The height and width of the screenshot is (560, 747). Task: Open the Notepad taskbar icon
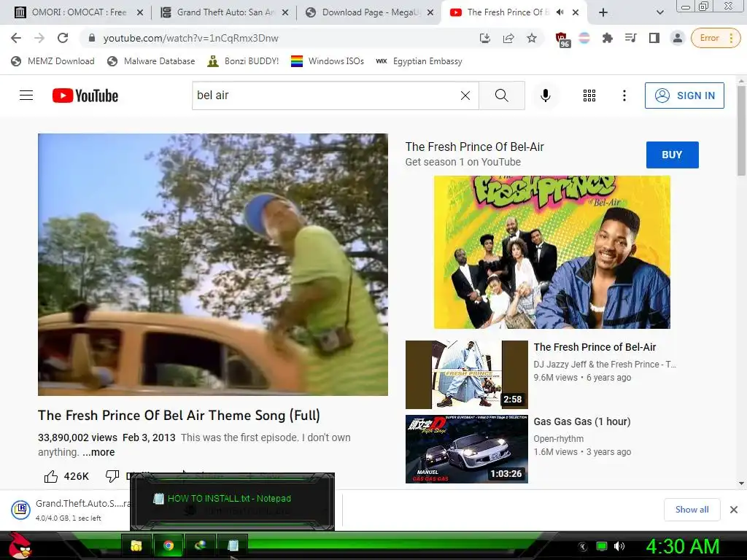point(233,545)
